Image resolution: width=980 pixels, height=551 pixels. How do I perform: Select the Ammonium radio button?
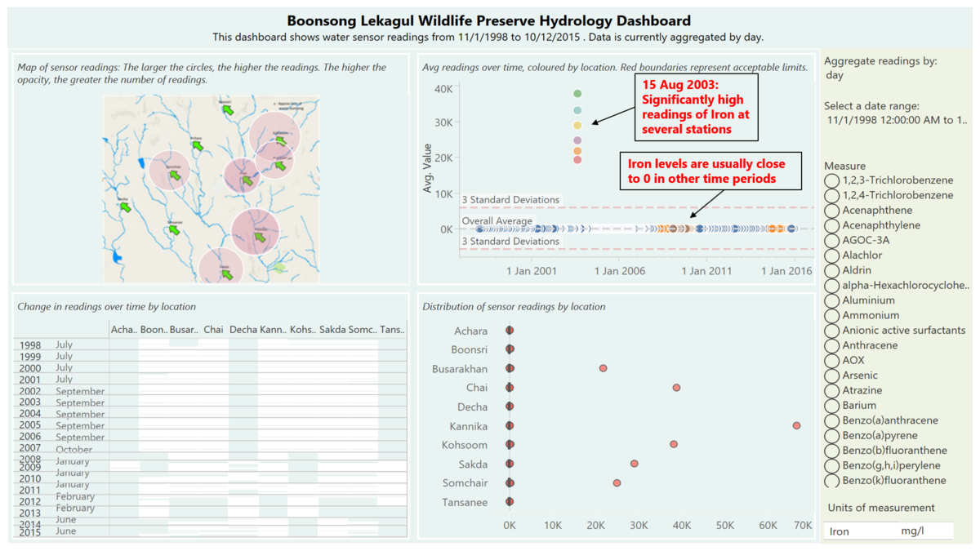tap(831, 315)
